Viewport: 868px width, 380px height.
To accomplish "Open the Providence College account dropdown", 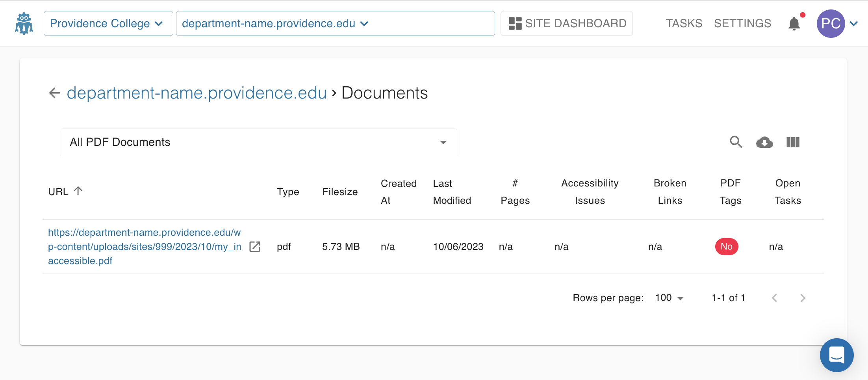I will (x=108, y=23).
